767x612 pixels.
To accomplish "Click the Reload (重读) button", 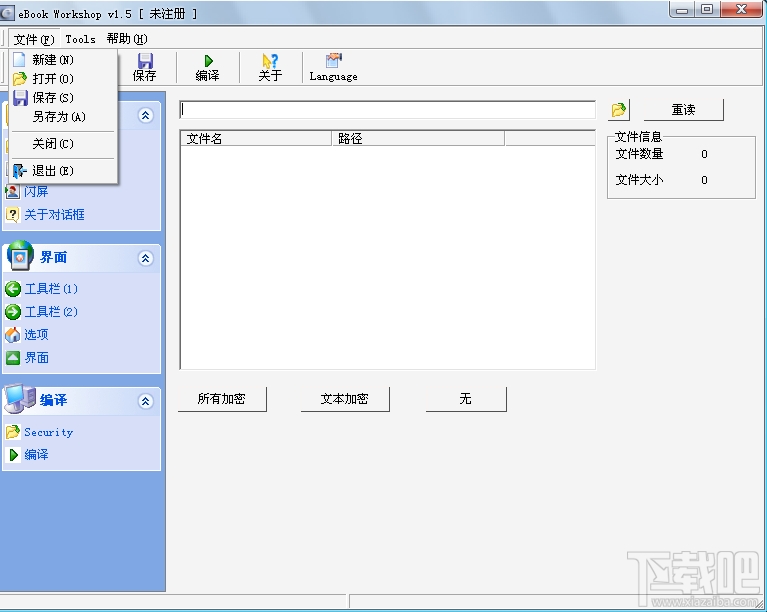I will pyautogui.click(x=683, y=110).
